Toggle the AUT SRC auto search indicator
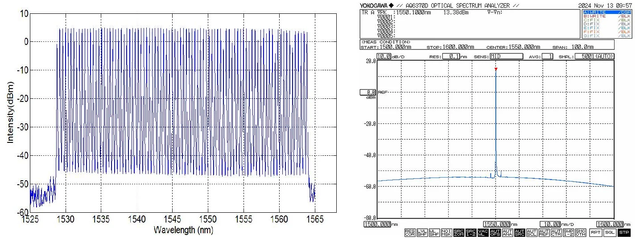The height and width of the screenshot is (239, 644). tap(519, 232)
